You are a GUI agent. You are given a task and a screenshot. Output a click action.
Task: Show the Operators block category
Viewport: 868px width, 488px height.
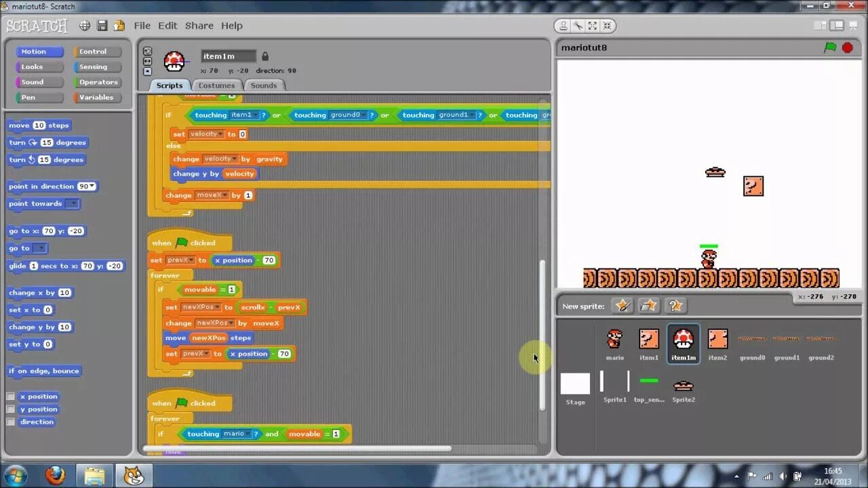(98, 82)
